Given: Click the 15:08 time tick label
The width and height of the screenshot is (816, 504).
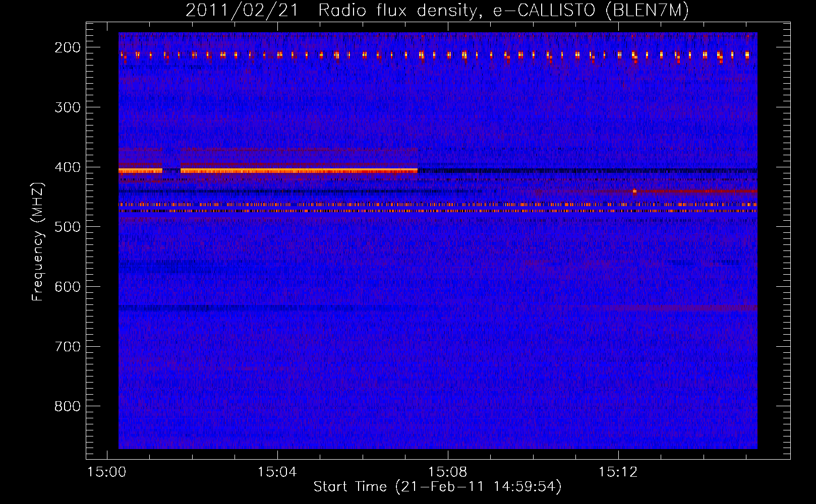Looking at the screenshot, I should pos(447,472).
